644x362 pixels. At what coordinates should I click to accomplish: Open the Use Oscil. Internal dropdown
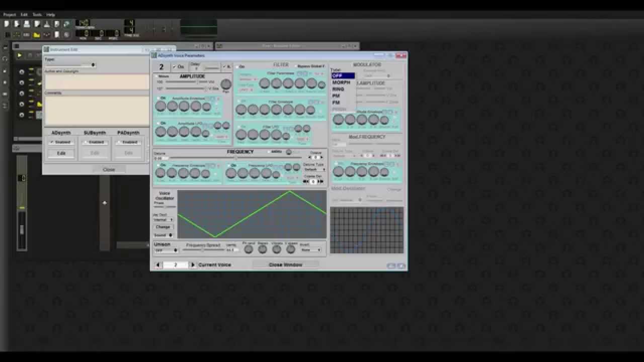pyautogui.click(x=164, y=220)
